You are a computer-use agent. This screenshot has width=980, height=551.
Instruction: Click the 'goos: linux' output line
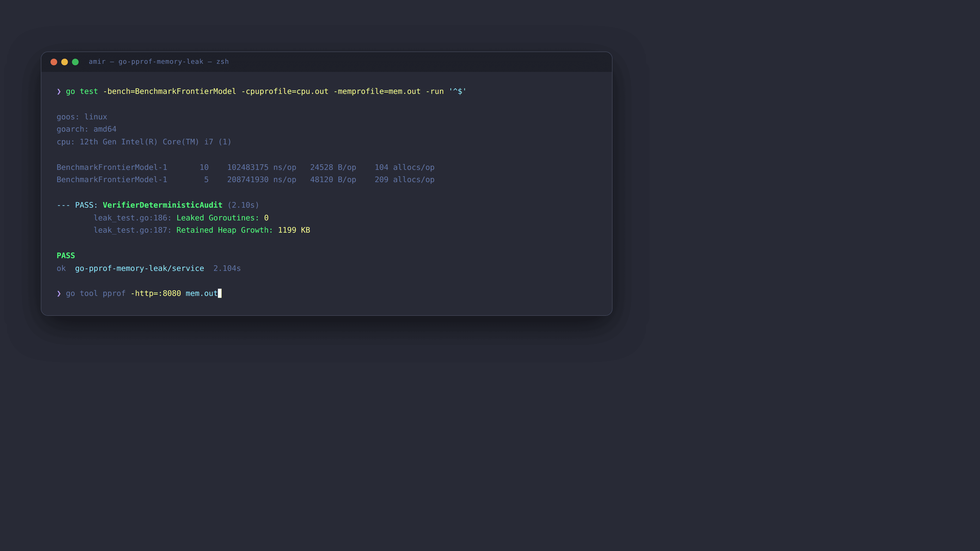(82, 117)
